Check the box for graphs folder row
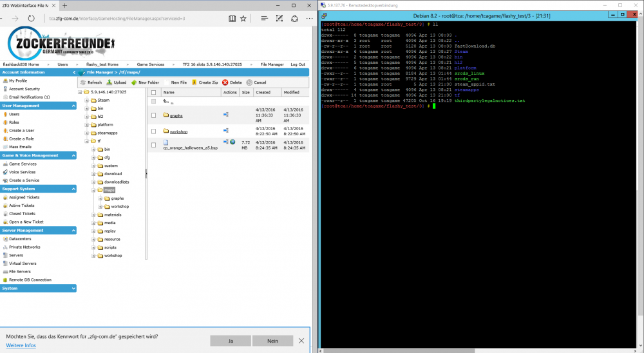Image resolution: width=644 pixels, height=353 pixels. pyautogui.click(x=153, y=115)
